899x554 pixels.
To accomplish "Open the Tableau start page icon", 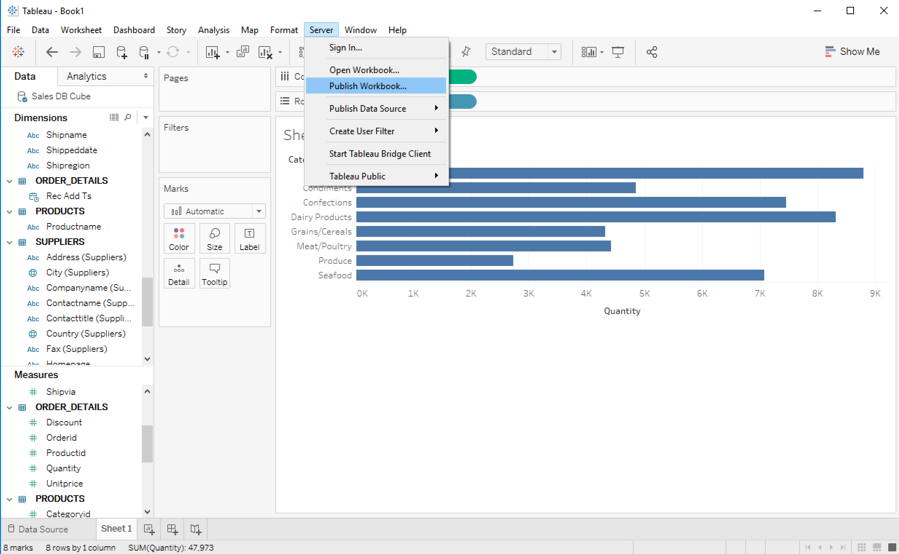I will [x=18, y=52].
